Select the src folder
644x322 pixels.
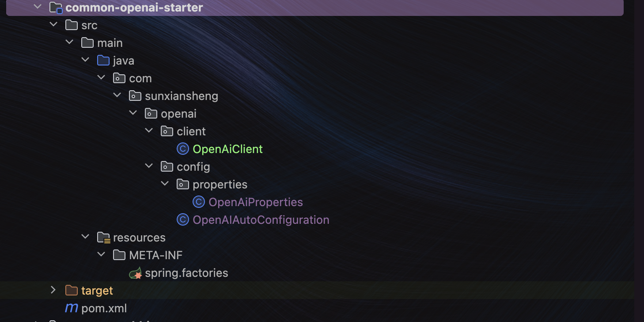(89, 25)
